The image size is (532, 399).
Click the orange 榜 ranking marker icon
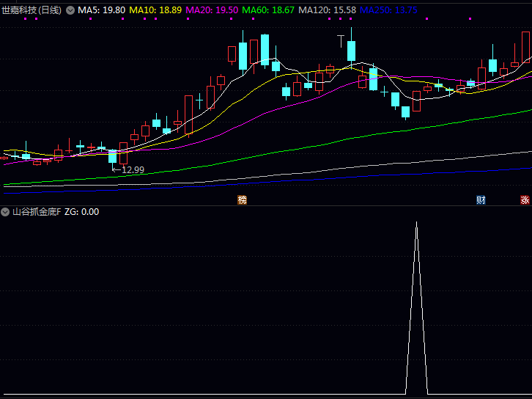point(242,199)
